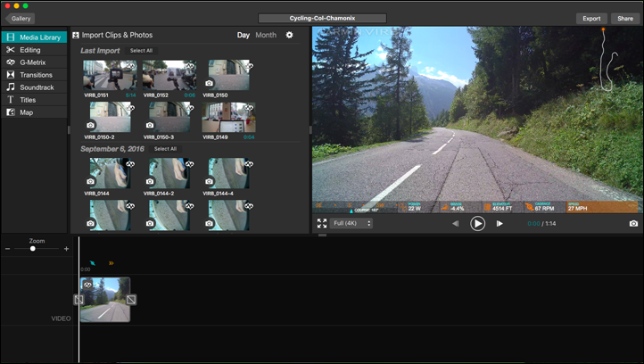Play the video preview
This screenshot has width=644, height=364.
tap(477, 224)
